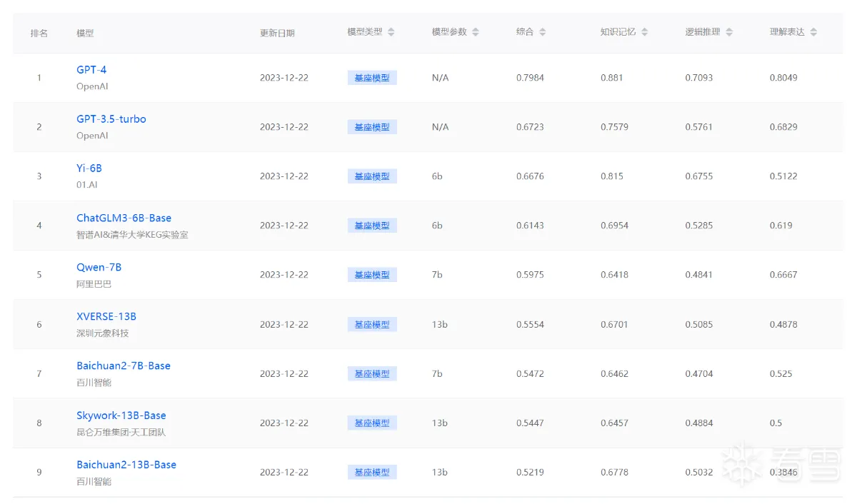Sort by 理解表达 column arrows

click(813, 32)
